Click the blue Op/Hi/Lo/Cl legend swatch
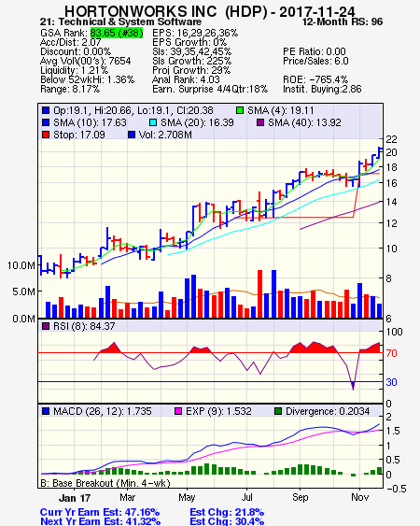This screenshot has height=526, width=420. click(46, 110)
